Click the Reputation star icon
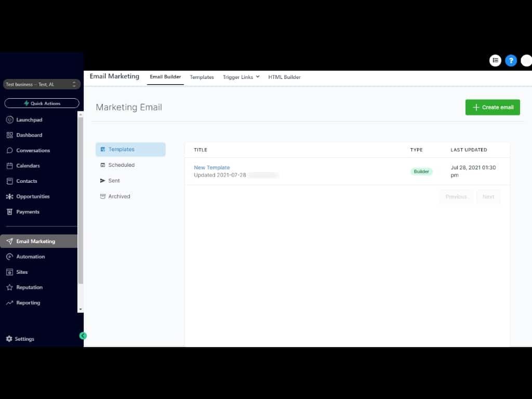Viewport: 532px width, 399px height. [x=9, y=287]
